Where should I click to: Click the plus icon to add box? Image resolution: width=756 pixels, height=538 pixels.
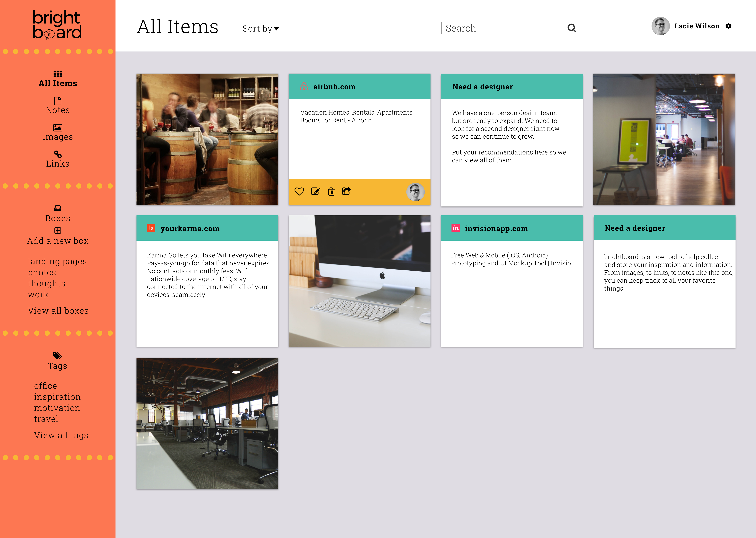[58, 230]
